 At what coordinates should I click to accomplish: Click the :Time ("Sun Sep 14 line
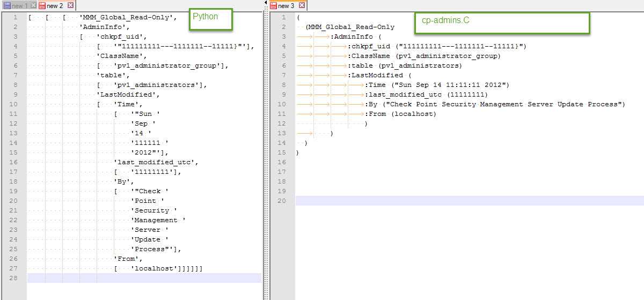click(x=437, y=85)
